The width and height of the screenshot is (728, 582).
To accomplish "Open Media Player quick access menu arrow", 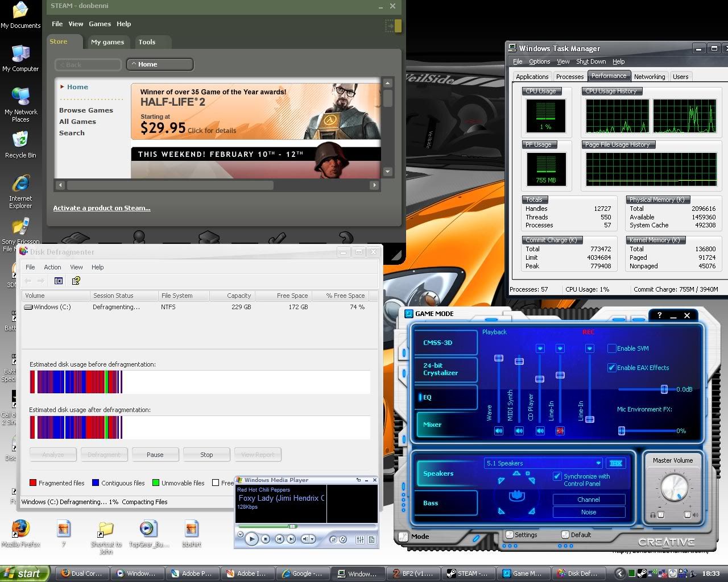I will point(240,535).
